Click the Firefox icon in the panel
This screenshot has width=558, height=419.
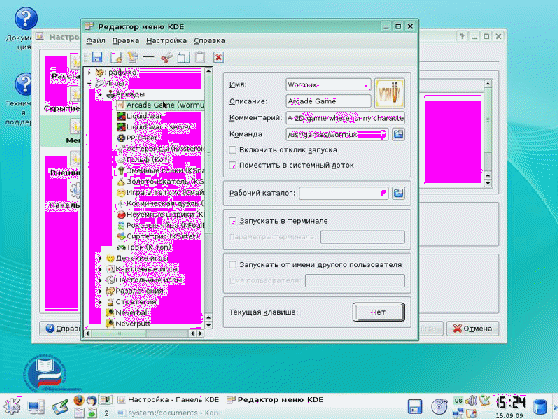coord(79,400)
